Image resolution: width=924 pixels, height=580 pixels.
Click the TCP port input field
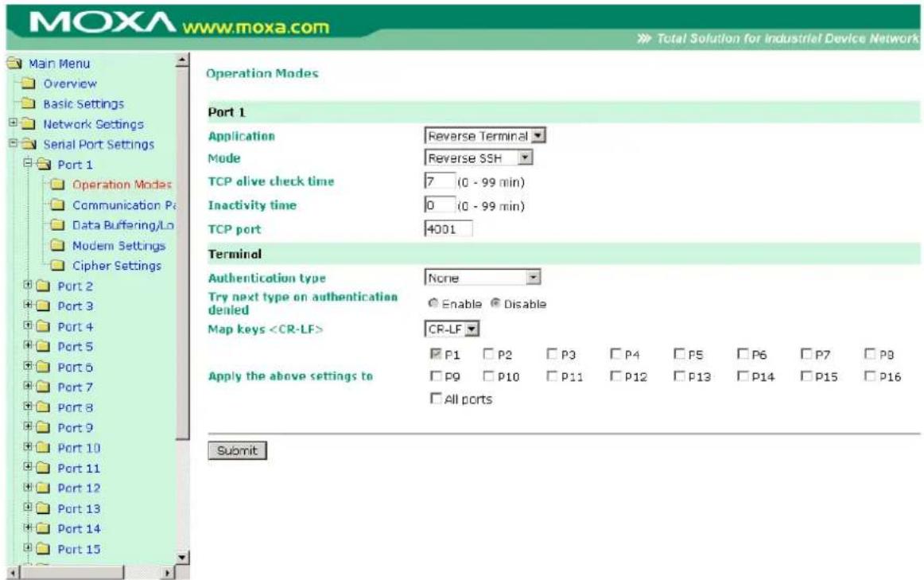pos(448,228)
